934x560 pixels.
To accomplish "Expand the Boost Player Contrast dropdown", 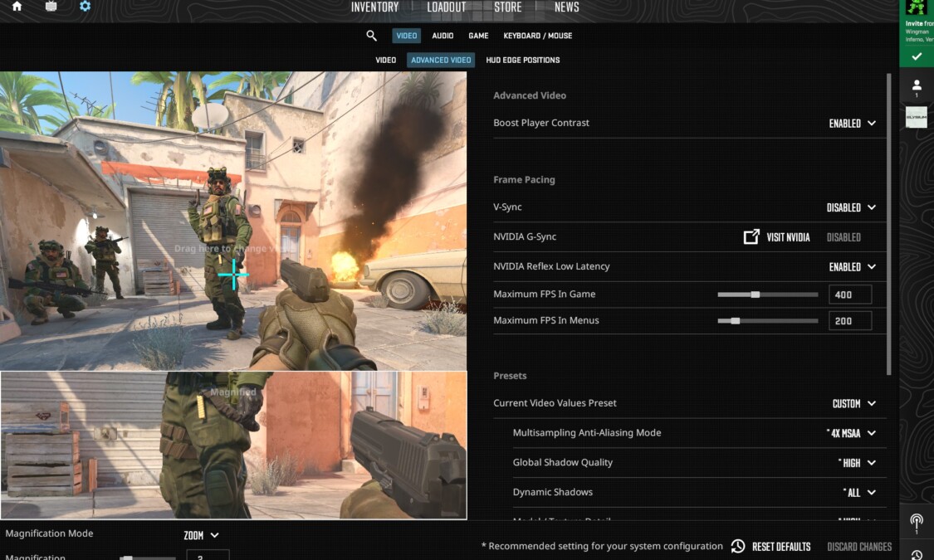I will 853,123.
